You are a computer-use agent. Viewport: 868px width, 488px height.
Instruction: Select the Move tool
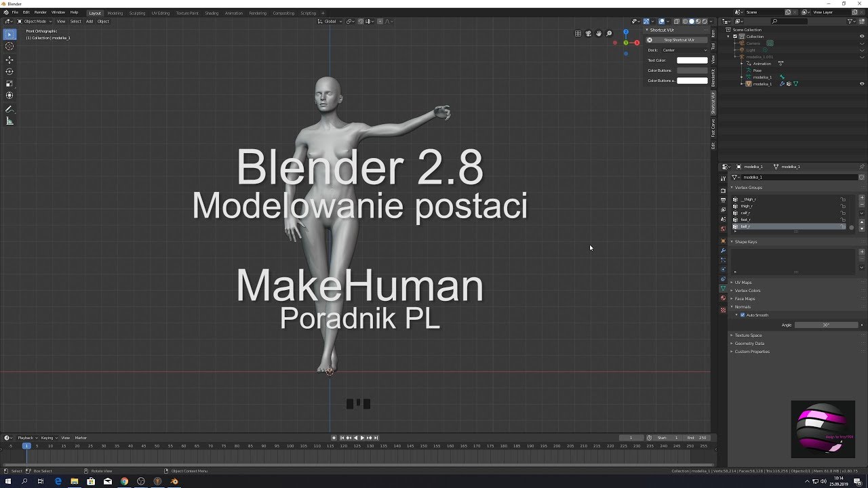(x=9, y=60)
